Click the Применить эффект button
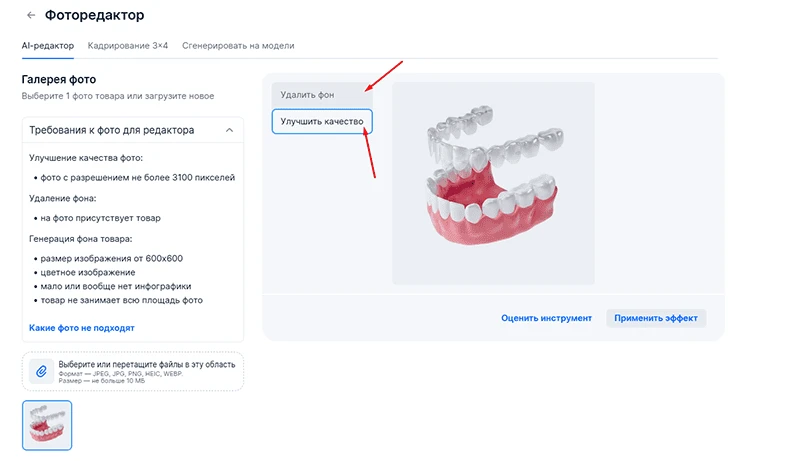800x461 pixels. click(656, 318)
